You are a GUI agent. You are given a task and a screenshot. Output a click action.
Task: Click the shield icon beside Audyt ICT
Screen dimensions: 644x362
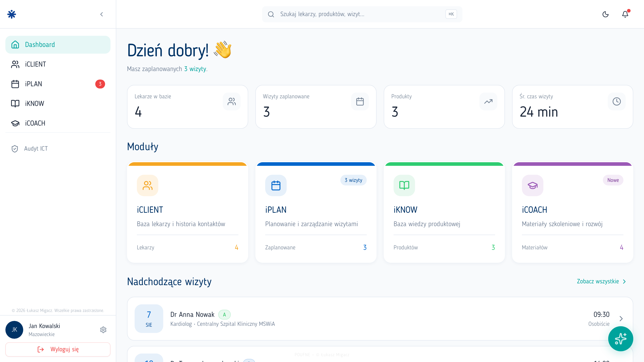coord(15,149)
